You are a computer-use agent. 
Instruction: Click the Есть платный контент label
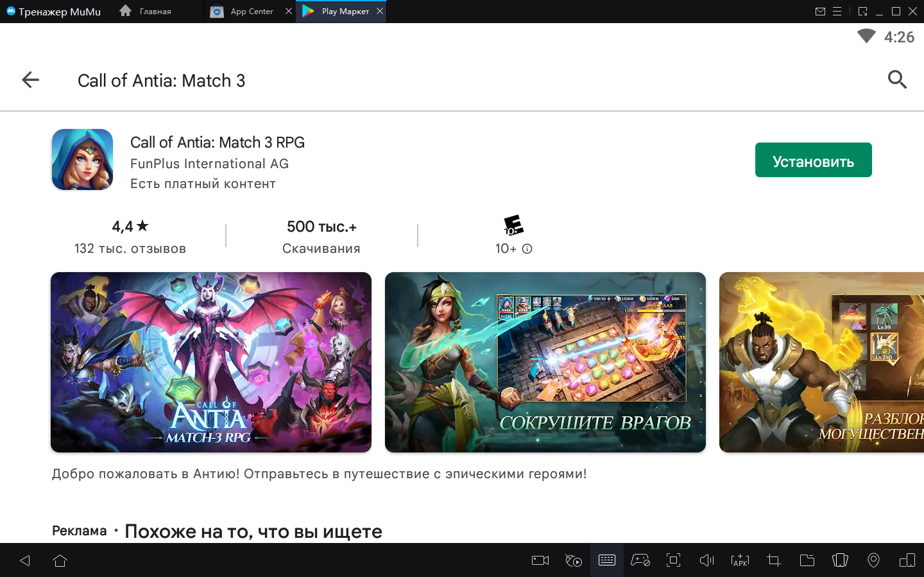click(x=203, y=184)
